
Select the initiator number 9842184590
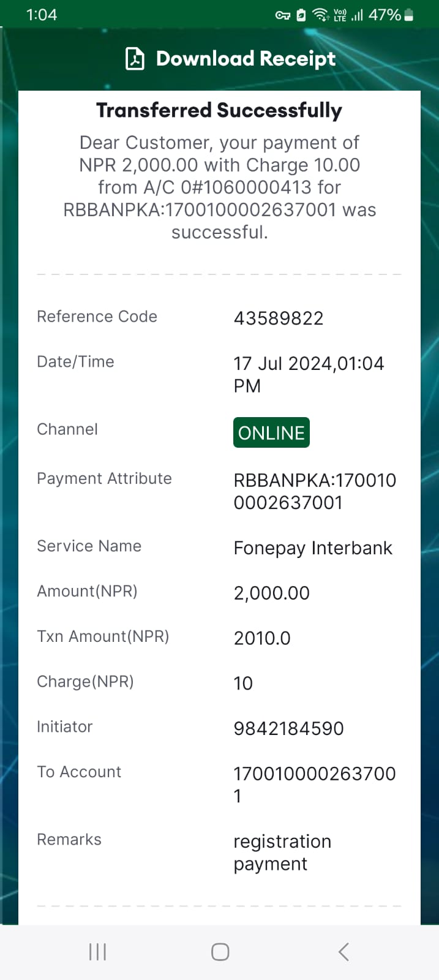(289, 728)
